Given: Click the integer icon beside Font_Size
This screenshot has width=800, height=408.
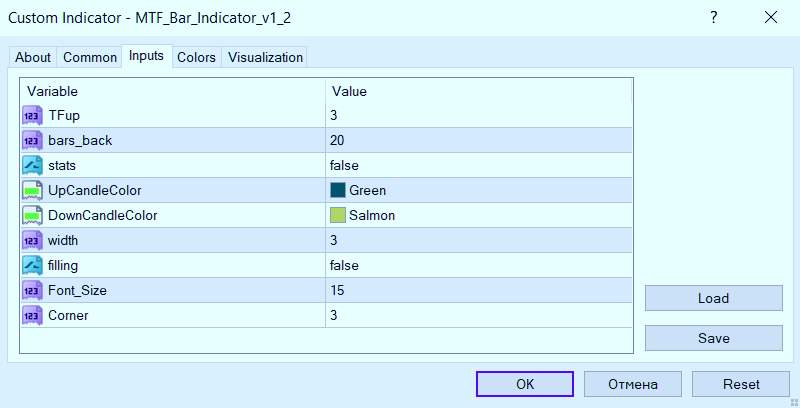Looking at the screenshot, I should point(31,290).
